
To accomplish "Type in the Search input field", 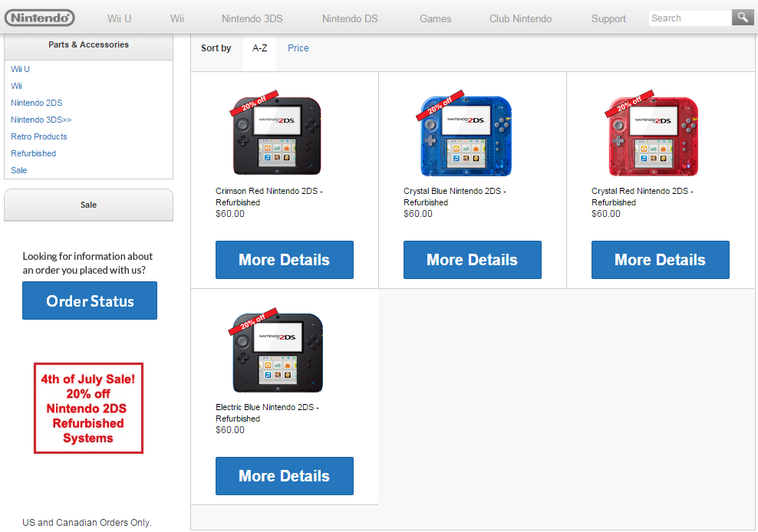I will click(689, 18).
